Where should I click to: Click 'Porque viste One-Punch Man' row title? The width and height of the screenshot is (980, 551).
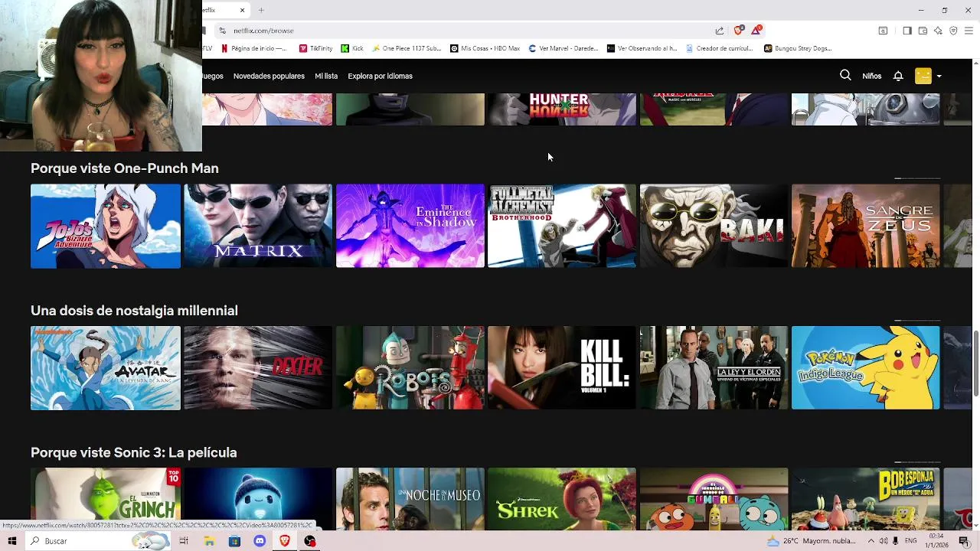[x=125, y=168]
